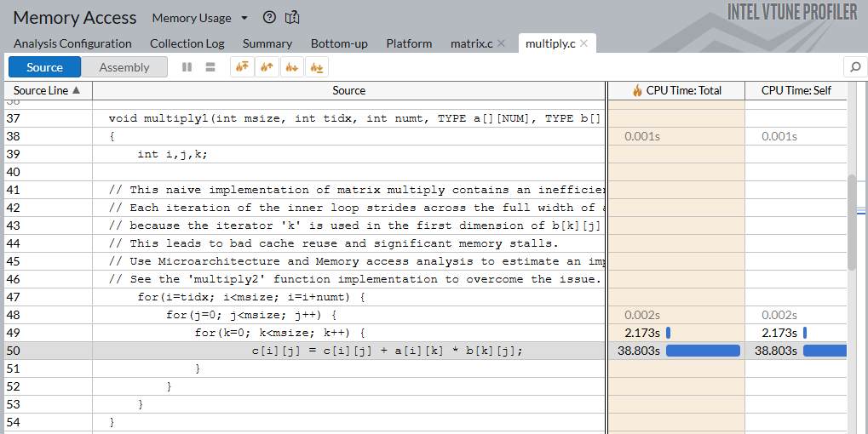The height and width of the screenshot is (434, 868).
Task: Select source line number 47
Action: point(13,297)
